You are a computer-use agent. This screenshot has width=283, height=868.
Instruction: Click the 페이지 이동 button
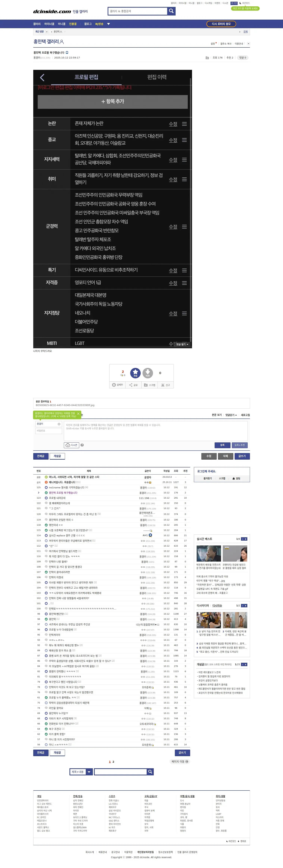click(180, 762)
